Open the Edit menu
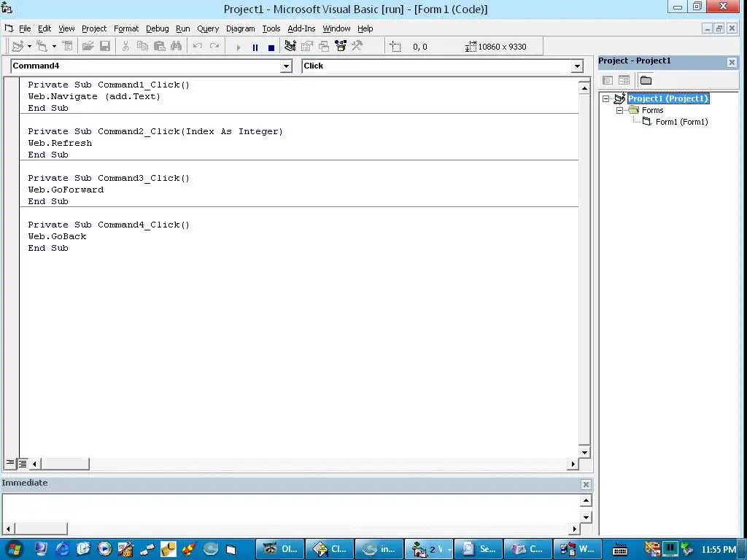The image size is (747, 560). coord(44,28)
